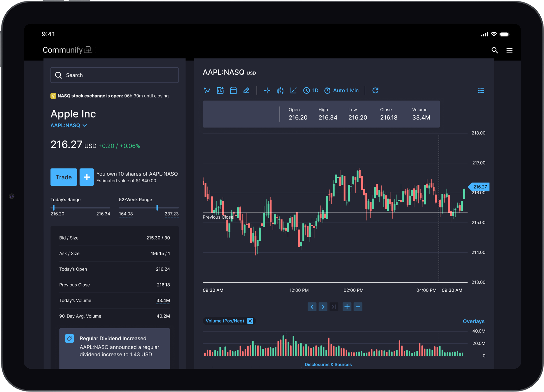
Task: Remove the Volume (Pos/Neg) indicator
Action: pos(250,321)
